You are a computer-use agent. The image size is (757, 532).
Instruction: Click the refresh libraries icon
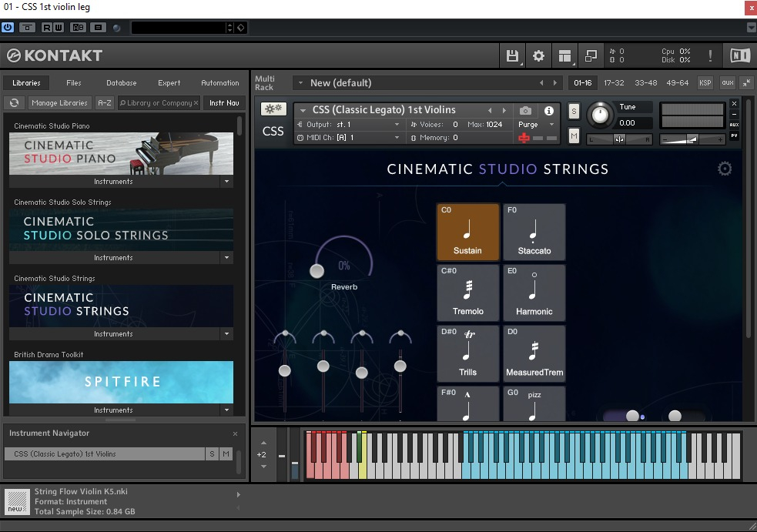[x=13, y=102]
